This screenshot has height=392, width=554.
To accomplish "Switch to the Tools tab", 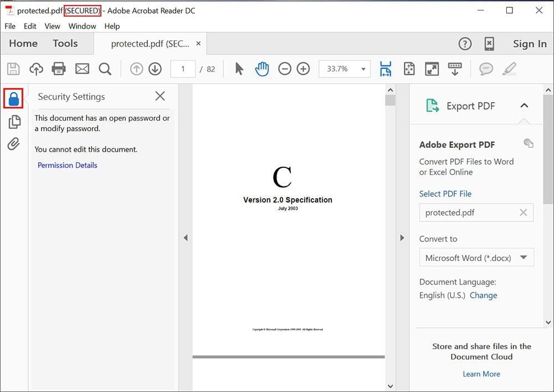I will click(65, 44).
